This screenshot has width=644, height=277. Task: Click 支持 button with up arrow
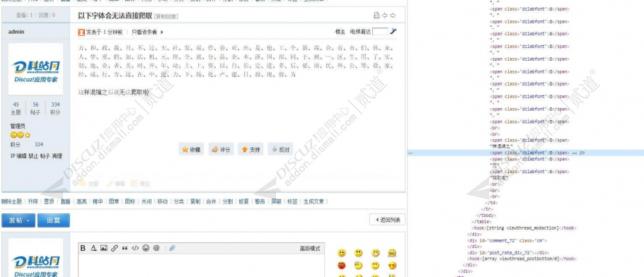251,149
